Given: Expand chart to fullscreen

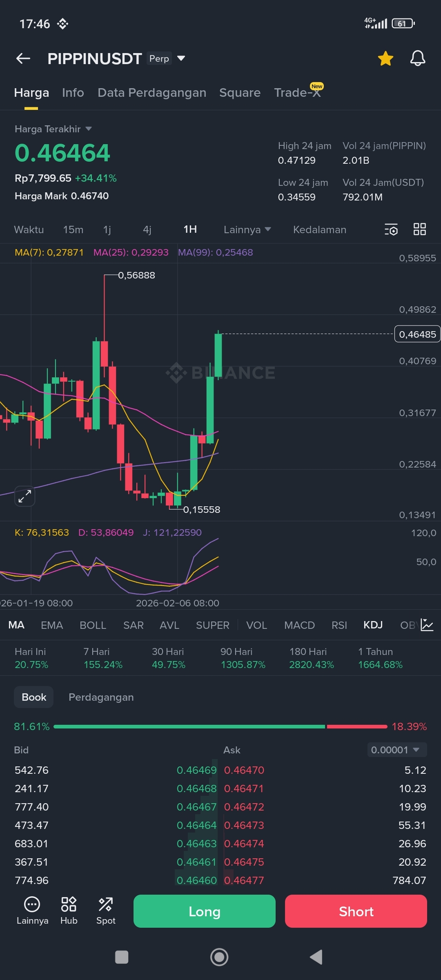Looking at the screenshot, I should (x=25, y=496).
